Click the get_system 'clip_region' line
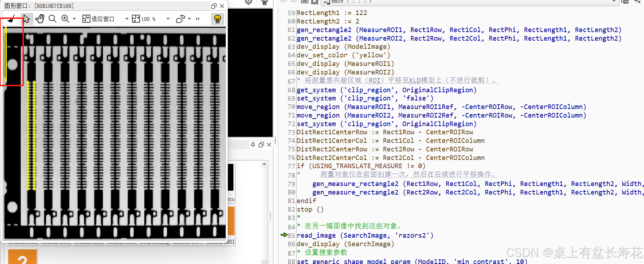Screen dimensions: 644x264 (387, 90)
